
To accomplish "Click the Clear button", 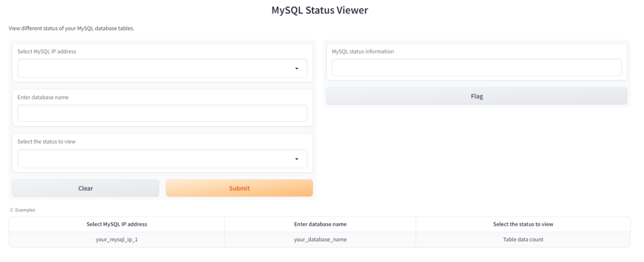I will 85,188.
